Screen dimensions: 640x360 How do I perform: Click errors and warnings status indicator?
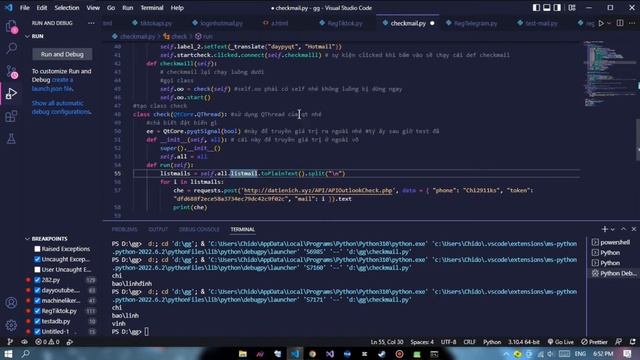pos(47,342)
